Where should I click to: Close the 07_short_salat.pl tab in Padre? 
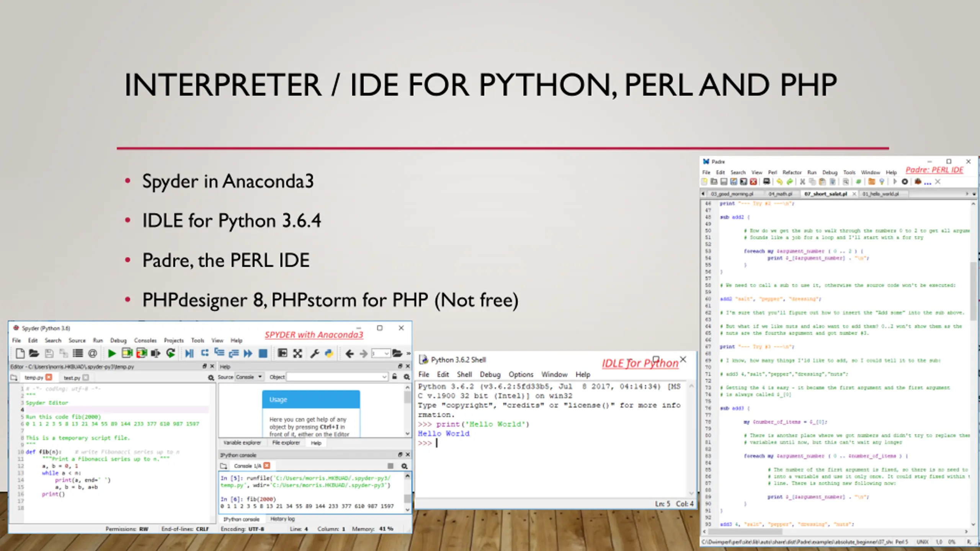click(854, 194)
